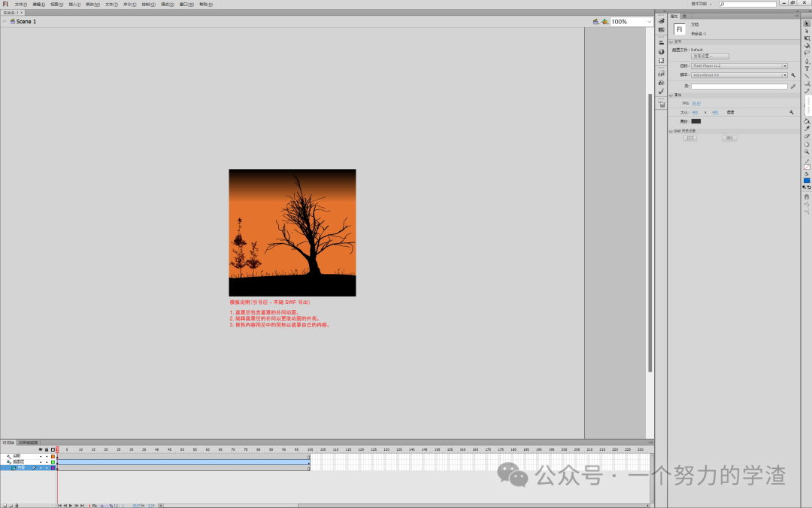Collapse the 发布 (Publish) section
812x508 pixels.
(x=671, y=42)
